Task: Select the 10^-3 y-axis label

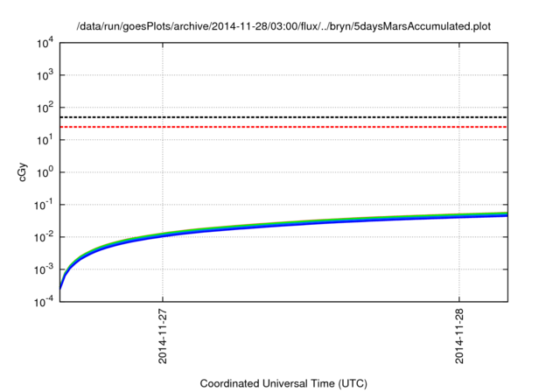Action: point(44,269)
